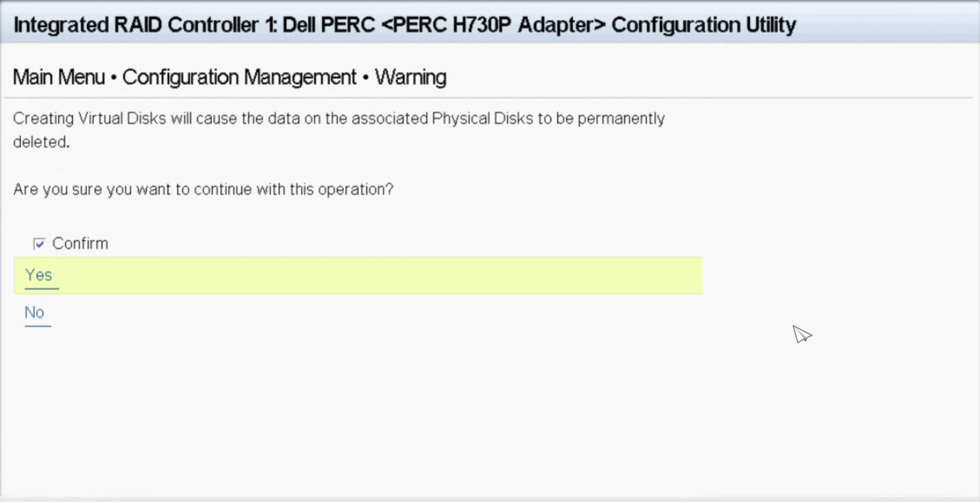Click the underline beneath the Yes link
The height and width of the screenshot is (502, 980).
tap(42, 288)
